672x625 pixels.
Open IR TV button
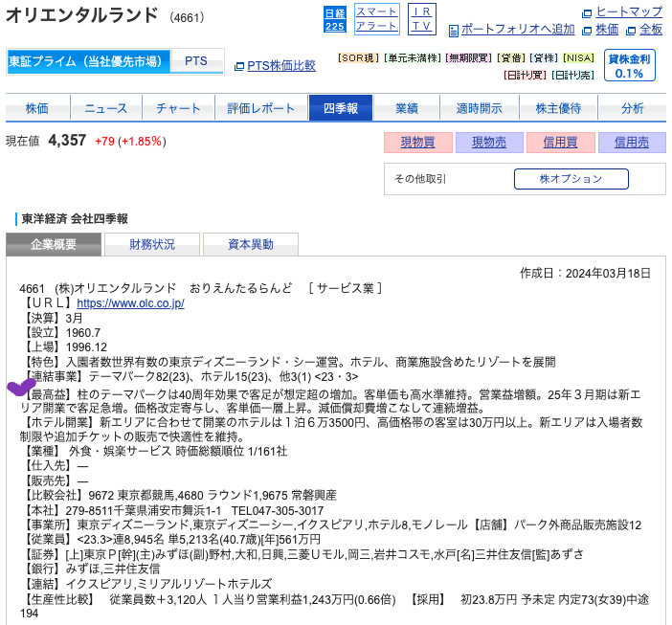coord(422,19)
